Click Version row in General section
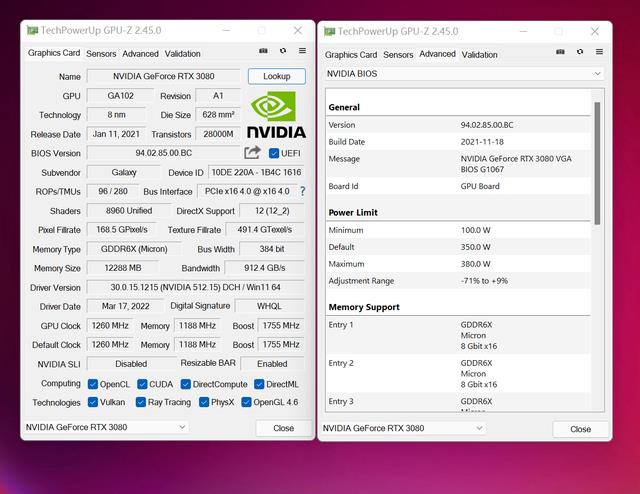This screenshot has height=494, width=640. tap(458, 125)
